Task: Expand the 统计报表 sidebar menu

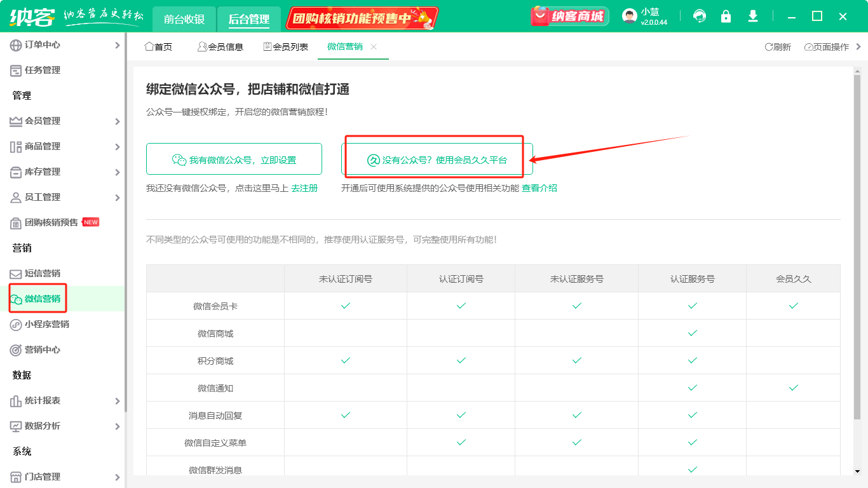Action: [x=39, y=401]
